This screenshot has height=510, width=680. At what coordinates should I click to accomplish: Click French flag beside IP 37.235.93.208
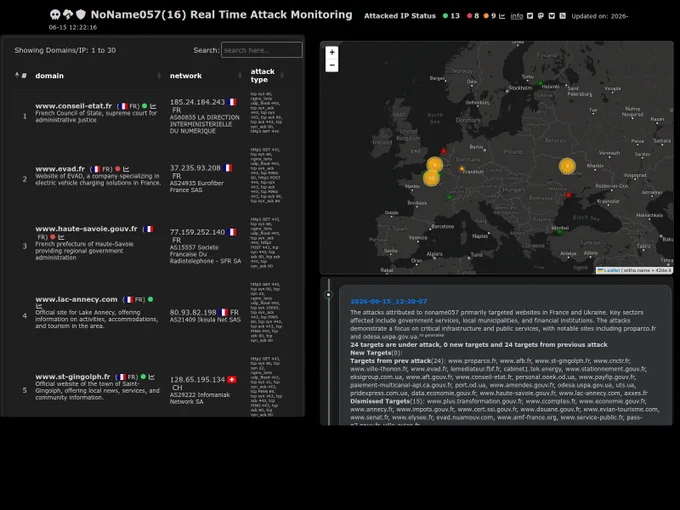click(x=228, y=168)
